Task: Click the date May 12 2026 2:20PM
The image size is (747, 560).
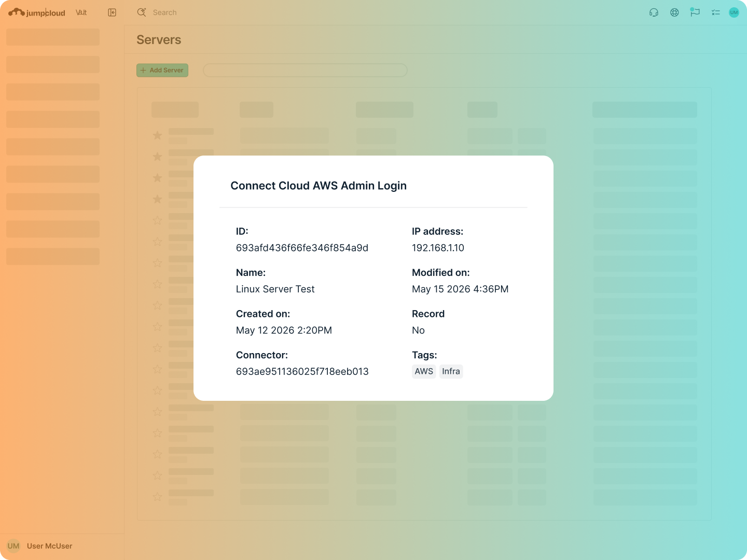Action: pyautogui.click(x=284, y=330)
